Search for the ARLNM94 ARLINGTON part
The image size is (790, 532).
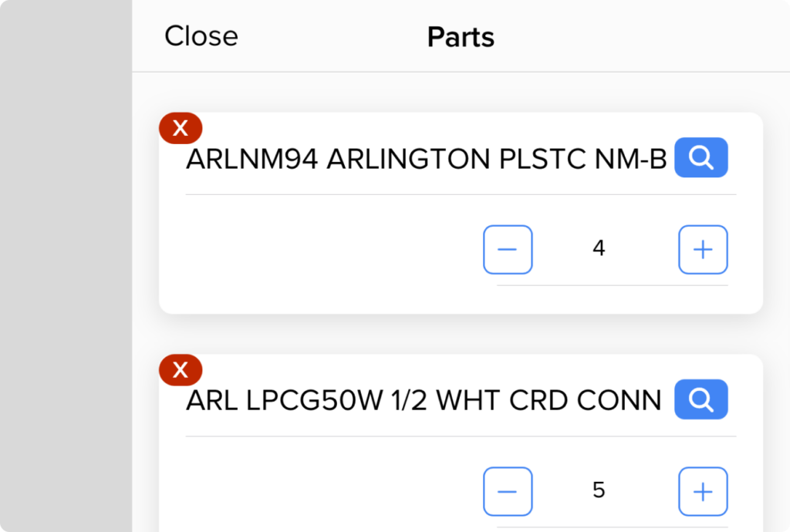pos(701,158)
